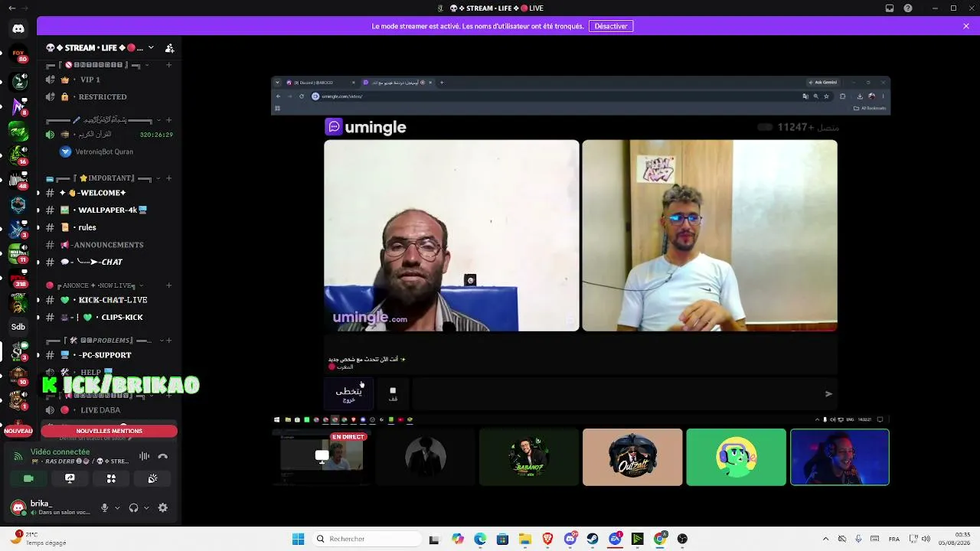The image size is (980, 551).
Task: Open OBS Studio from the taskbar
Action: (682, 539)
